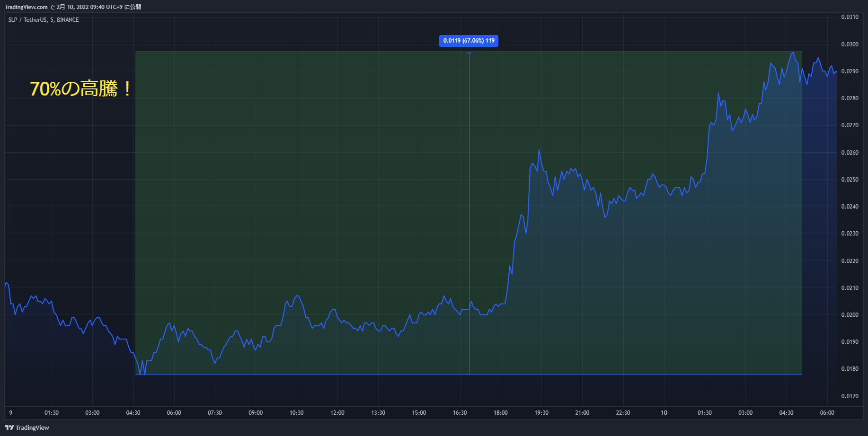Click the 0.0190 price axis label

pyautogui.click(x=850, y=342)
